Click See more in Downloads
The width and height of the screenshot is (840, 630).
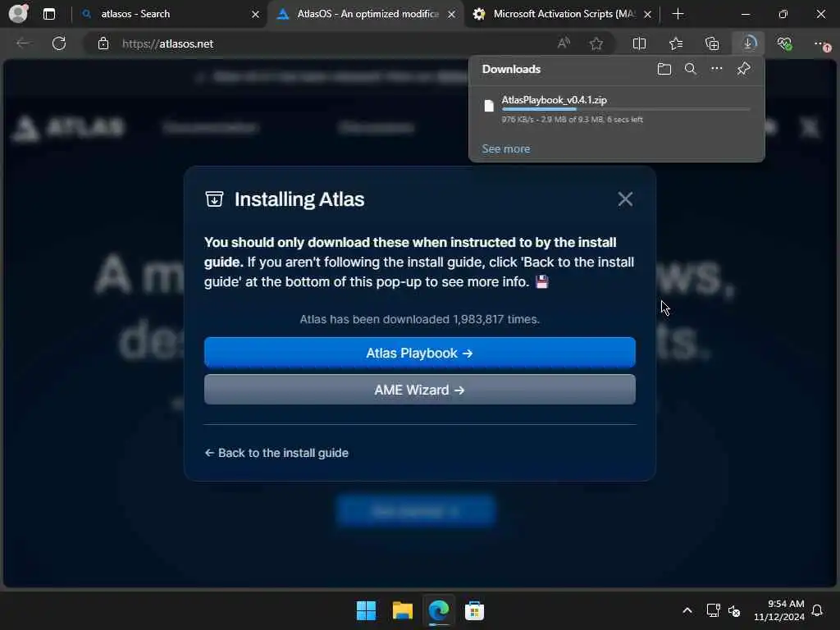[505, 148]
